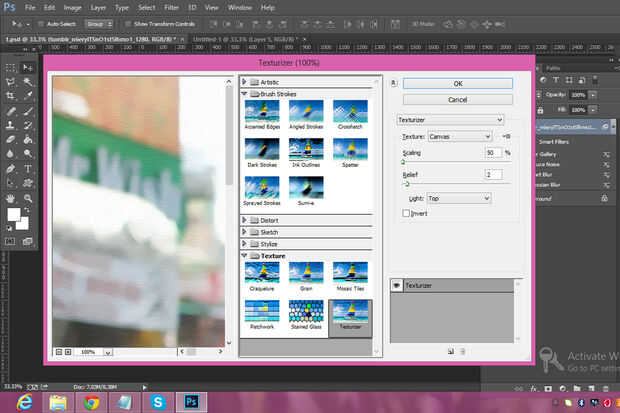Enable the Invert checkbox
Viewport: 620px width, 413px height.
point(406,213)
